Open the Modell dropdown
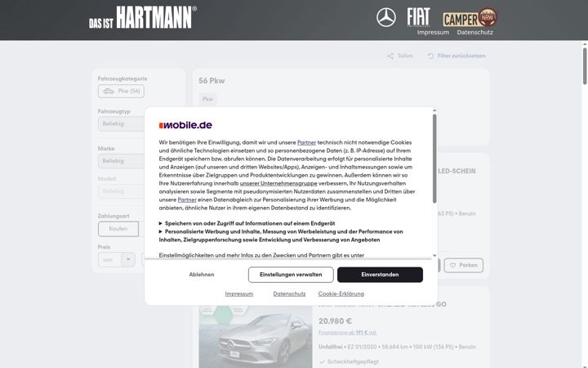588x368 pixels. click(x=121, y=191)
